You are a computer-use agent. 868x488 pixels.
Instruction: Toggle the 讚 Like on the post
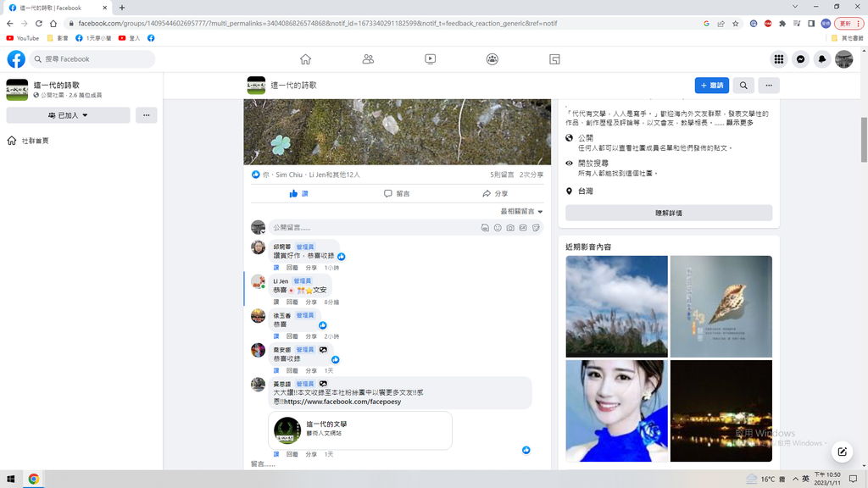[298, 194]
